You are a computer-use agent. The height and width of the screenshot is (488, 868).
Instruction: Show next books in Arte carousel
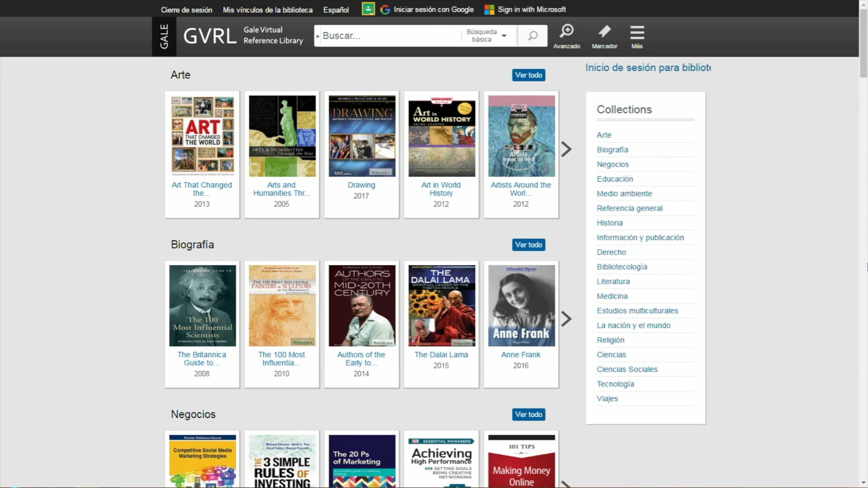coord(566,149)
